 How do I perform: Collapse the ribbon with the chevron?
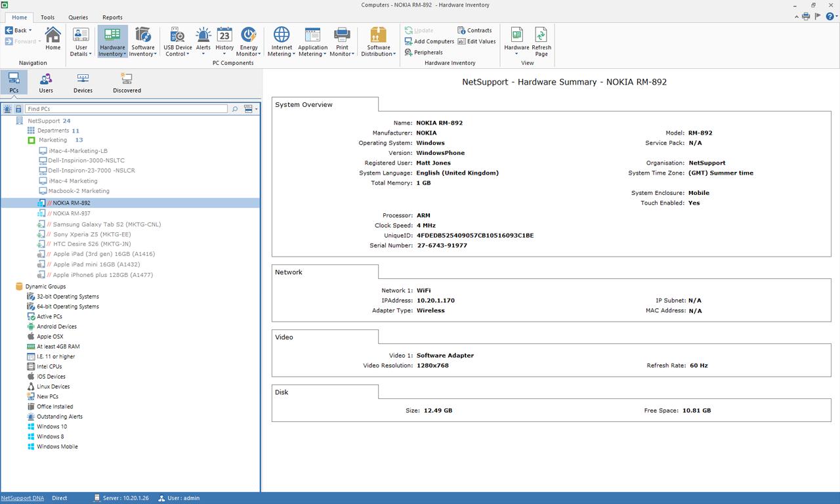(x=796, y=16)
